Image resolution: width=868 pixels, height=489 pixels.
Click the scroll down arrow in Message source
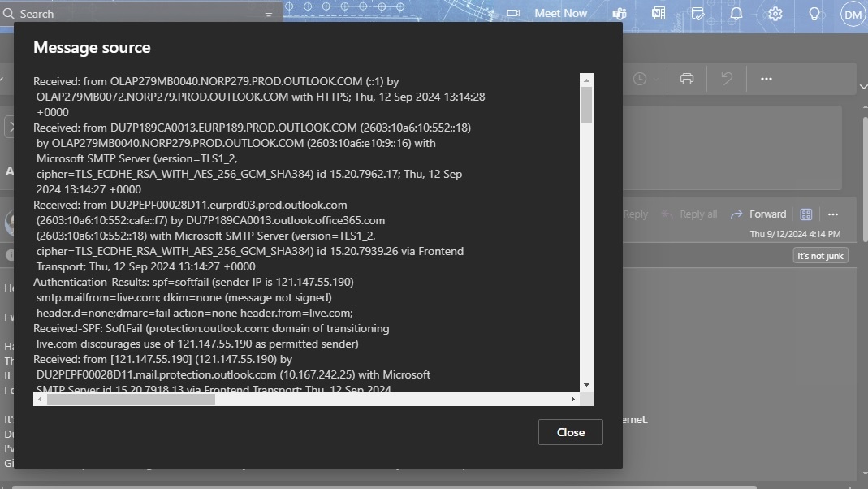click(x=586, y=385)
